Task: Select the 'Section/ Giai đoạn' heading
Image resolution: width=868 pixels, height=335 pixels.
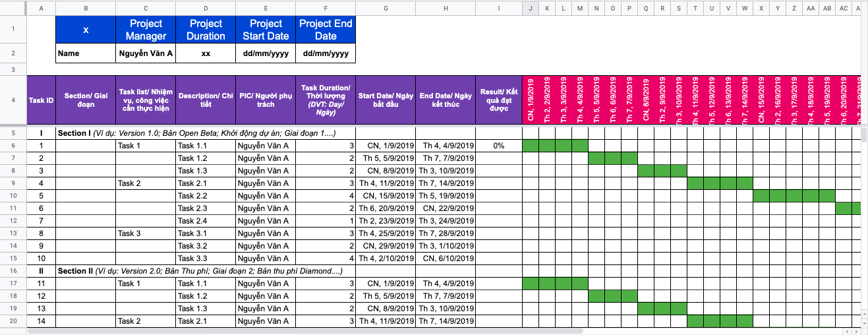Action: (x=86, y=100)
